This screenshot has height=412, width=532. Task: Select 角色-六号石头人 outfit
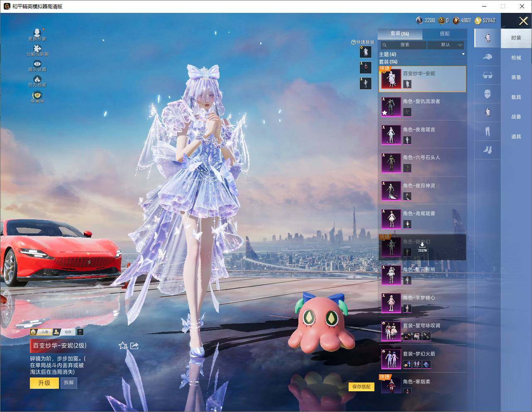422,162
